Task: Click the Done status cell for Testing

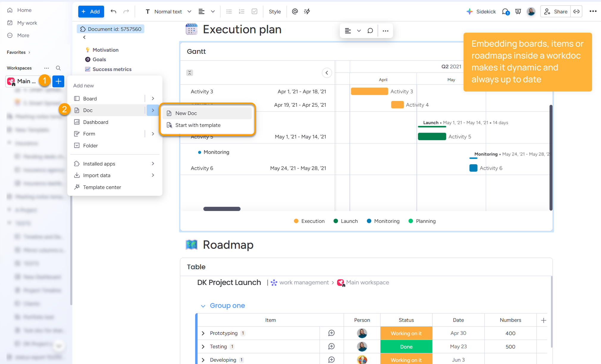Action: coord(406,347)
